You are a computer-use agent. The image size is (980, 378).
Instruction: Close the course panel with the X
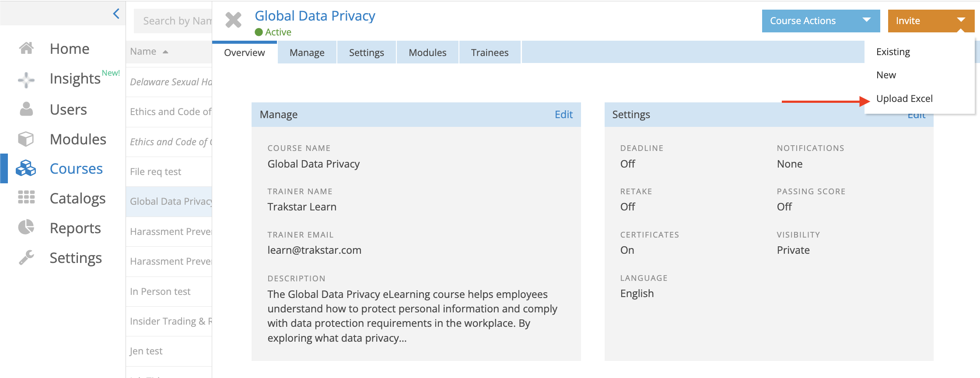click(233, 20)
